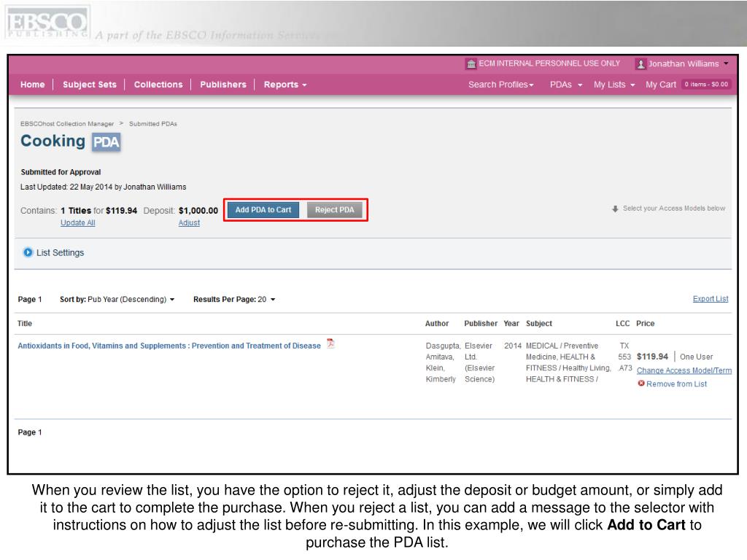Screen dimensions: 747x560
Task: Click the $1,000.00 deposit amount
Action: [198, 211]
